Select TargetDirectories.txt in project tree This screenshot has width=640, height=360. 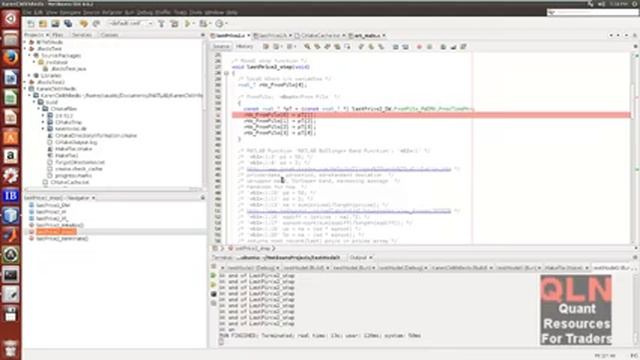point(80,162)
